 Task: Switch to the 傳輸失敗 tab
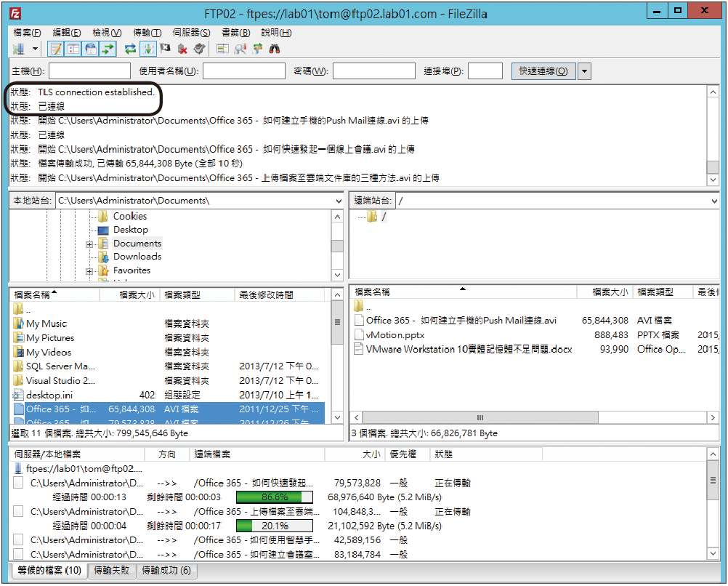pos(111,570)
